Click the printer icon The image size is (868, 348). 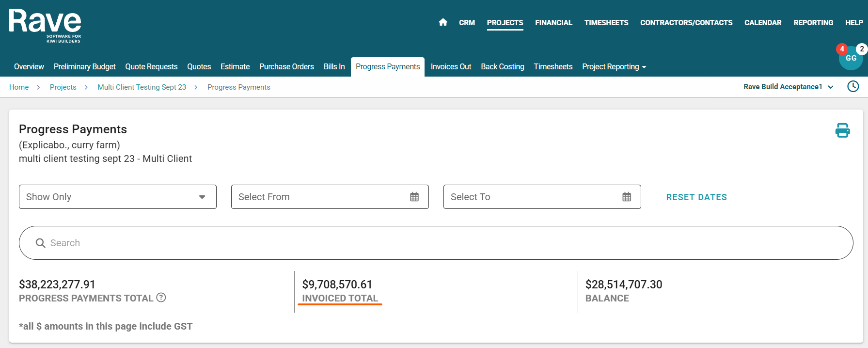pyautogui.click(x=842, y=130)
